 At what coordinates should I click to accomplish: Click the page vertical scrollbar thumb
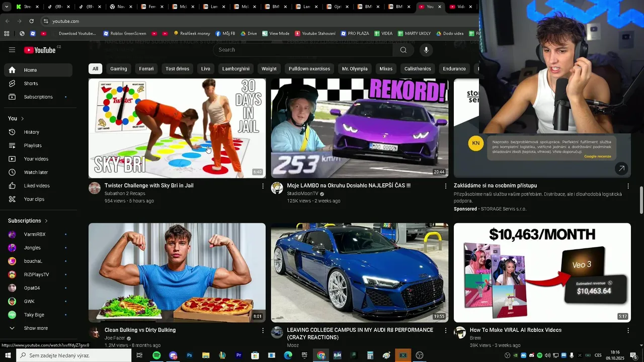641,200
